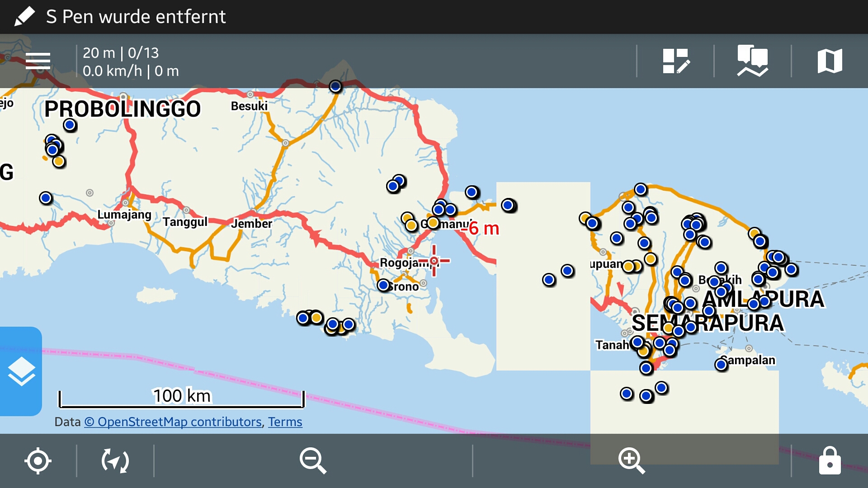Open the points and tracks data manager
This screenshot has height=488, width=868.
point(753,61)
